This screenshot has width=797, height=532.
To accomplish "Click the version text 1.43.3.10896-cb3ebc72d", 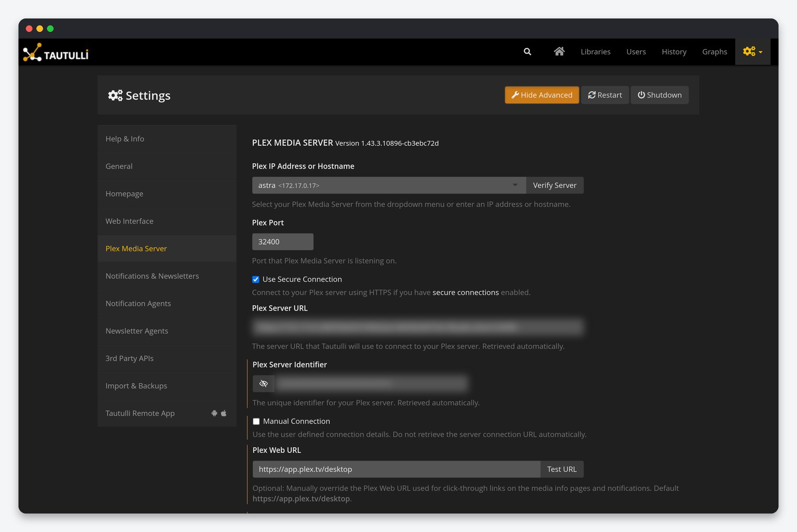I will (400, 144).
